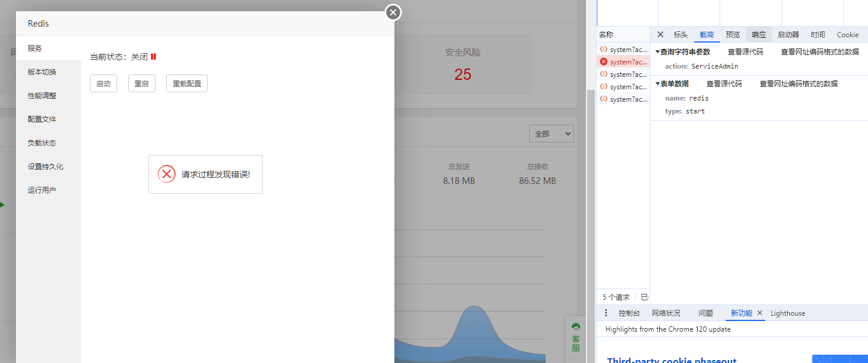Select the 新功能 drawer tab
Screen dimensions: 868x363
(741, 313)
